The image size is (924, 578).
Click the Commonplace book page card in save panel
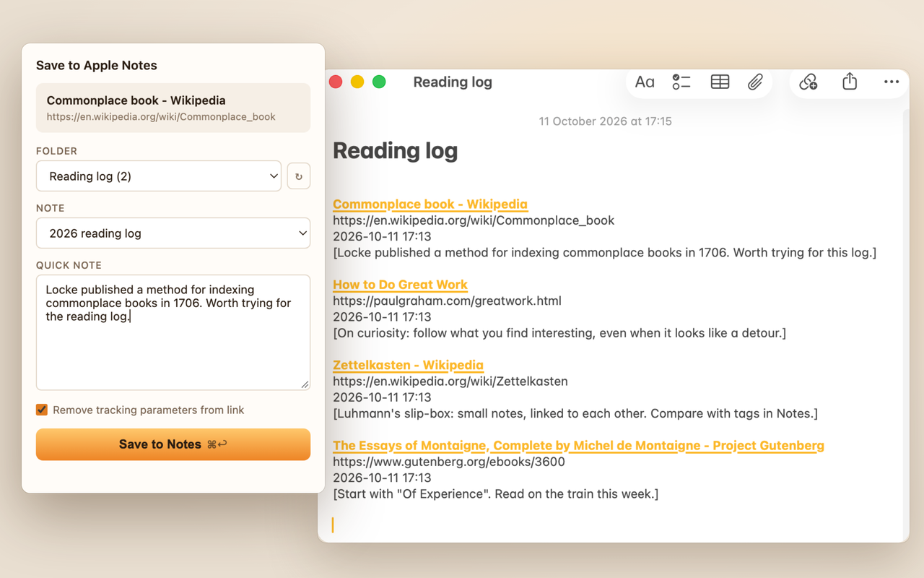coord(173,108)
